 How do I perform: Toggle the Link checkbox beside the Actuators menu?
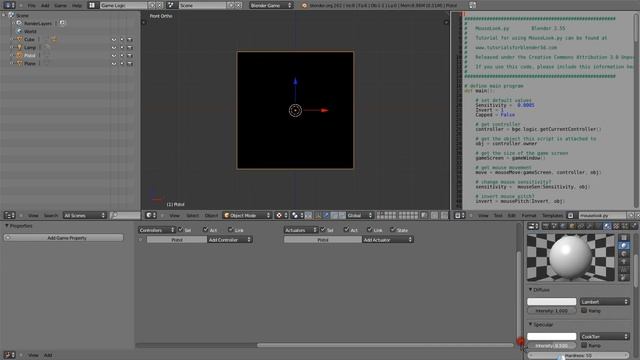point(369,230)
